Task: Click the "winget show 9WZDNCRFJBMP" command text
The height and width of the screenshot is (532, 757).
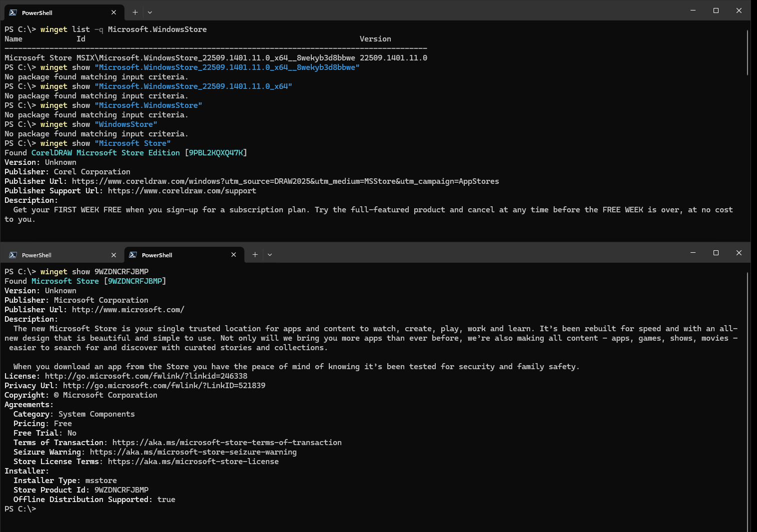Action: point(94,272)
